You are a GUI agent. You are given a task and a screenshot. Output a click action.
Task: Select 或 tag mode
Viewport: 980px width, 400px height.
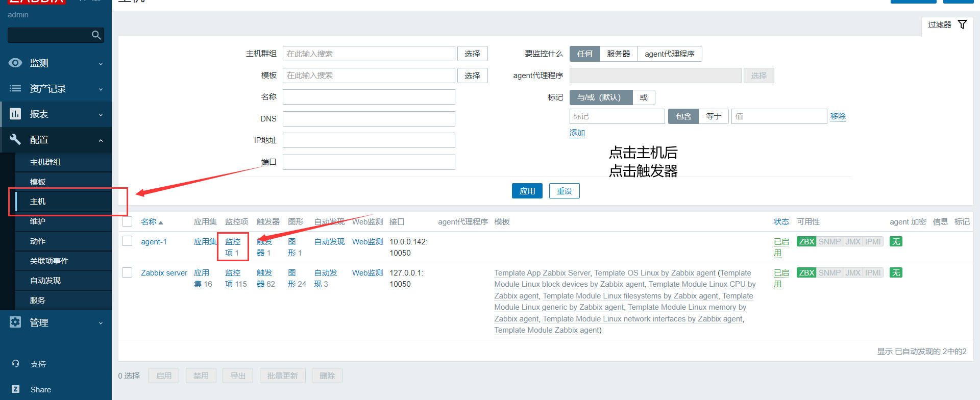tap(644, 97)
